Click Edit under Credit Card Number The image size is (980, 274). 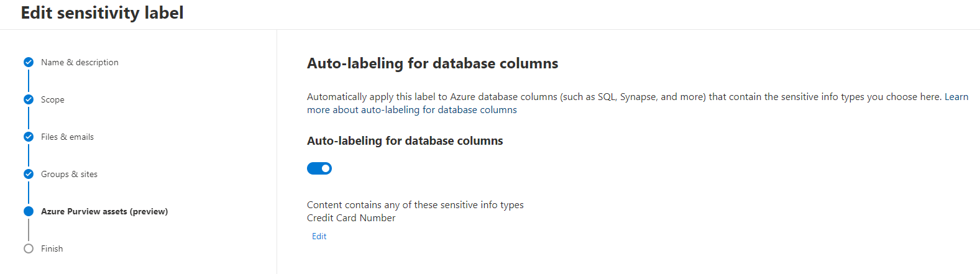[x=319, y=236]
